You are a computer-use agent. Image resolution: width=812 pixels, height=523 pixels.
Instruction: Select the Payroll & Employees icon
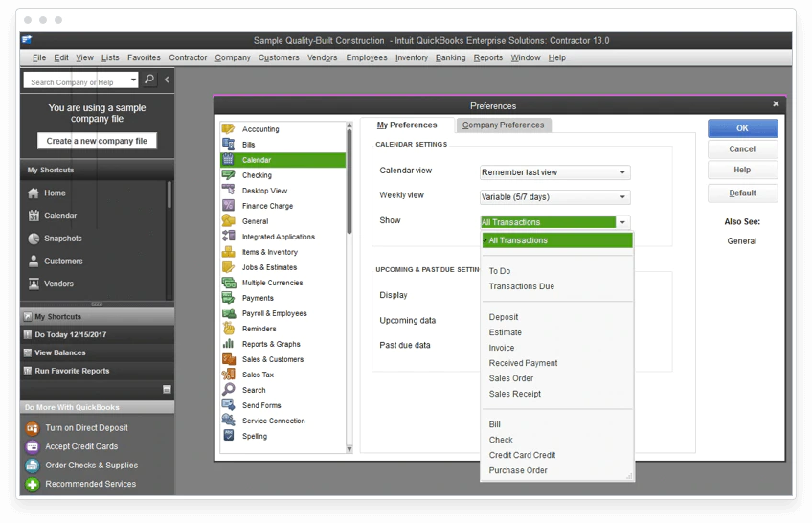coord(228,313)
